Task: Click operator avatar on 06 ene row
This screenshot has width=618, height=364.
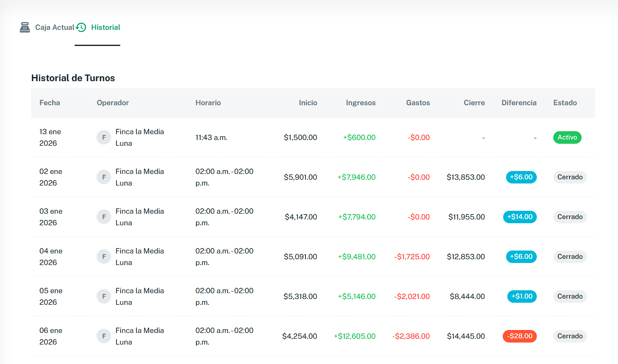Action: [x=104, y=336]
